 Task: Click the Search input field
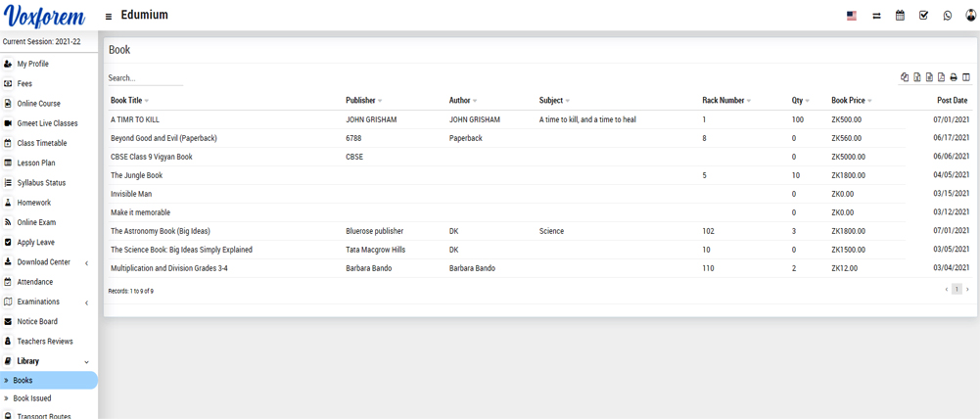coord(145,78)
